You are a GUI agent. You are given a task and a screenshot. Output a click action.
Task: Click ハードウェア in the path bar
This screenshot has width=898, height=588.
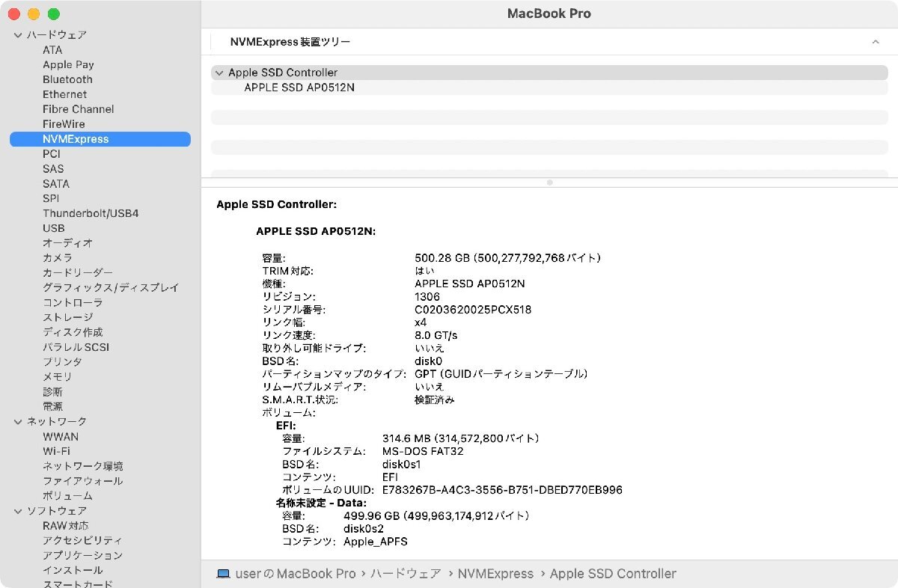[406, 574]
